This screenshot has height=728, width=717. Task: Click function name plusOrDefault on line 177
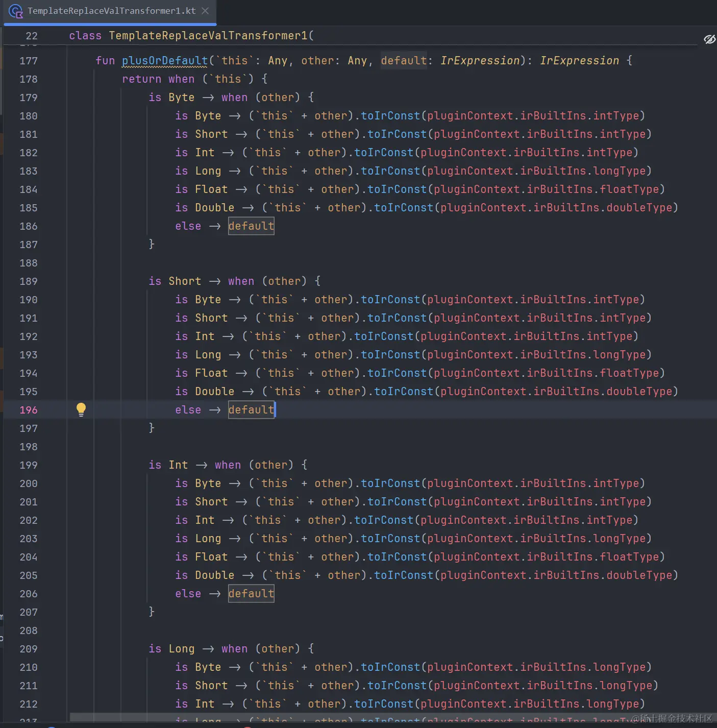pyautogui.click(x=165, y=60)
